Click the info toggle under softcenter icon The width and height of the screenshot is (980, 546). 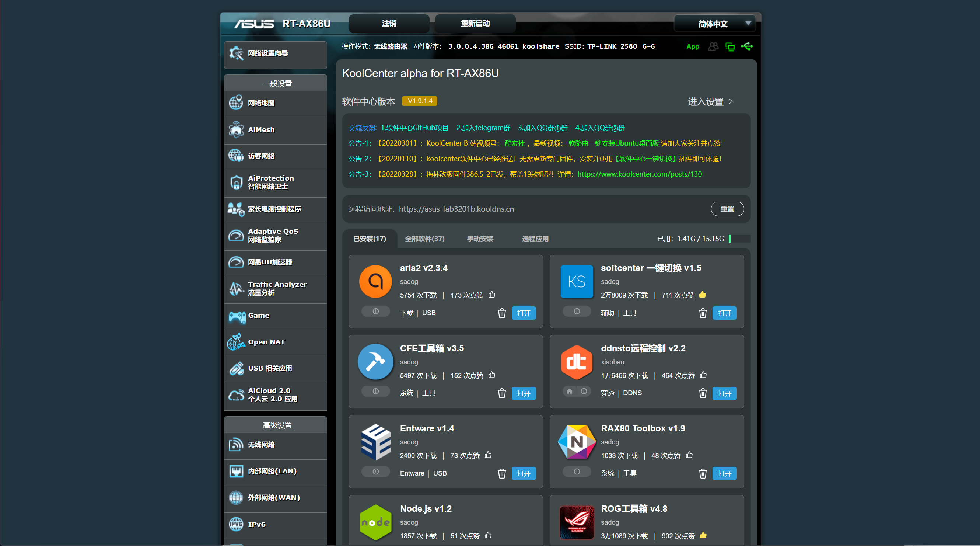click(577, 312)
